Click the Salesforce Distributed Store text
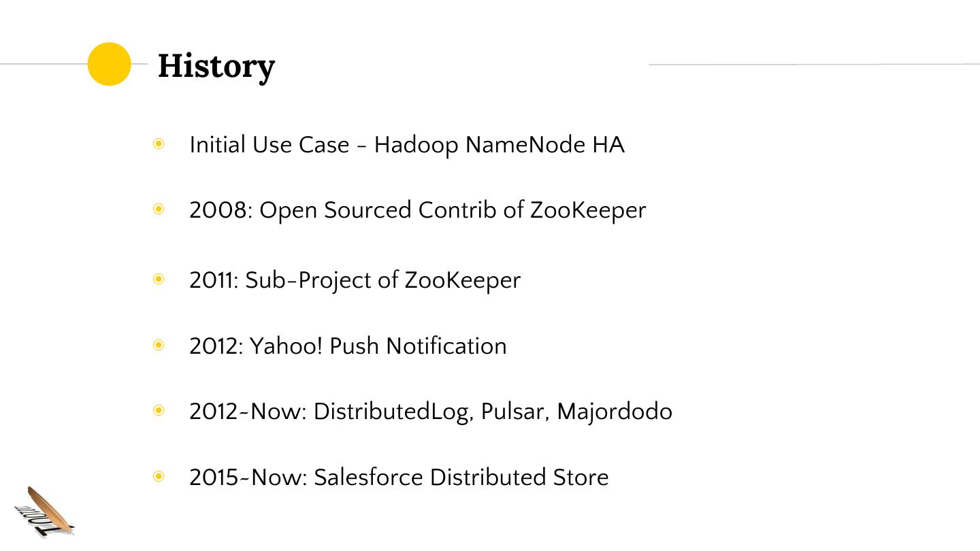 tap(461, 478)
